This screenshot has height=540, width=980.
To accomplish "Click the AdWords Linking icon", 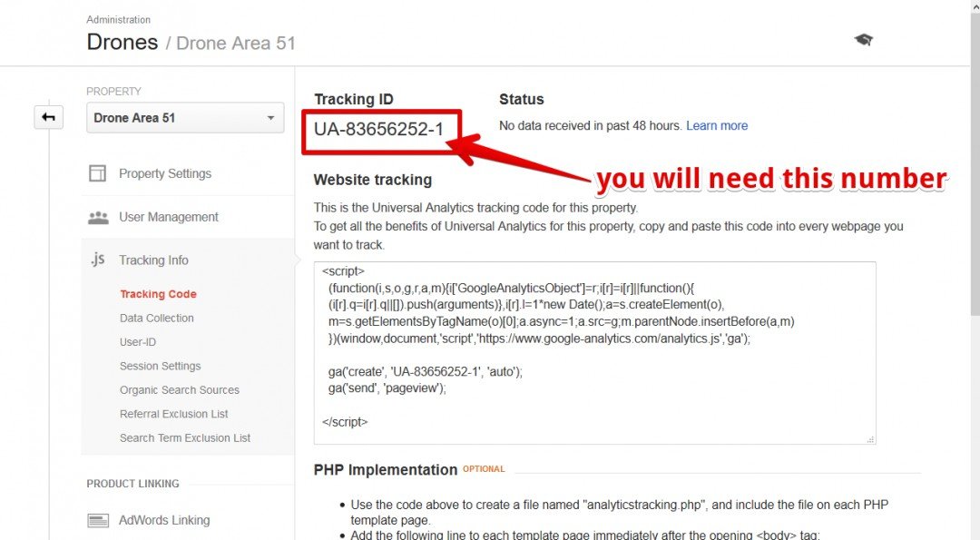I will tap(98, 520).
